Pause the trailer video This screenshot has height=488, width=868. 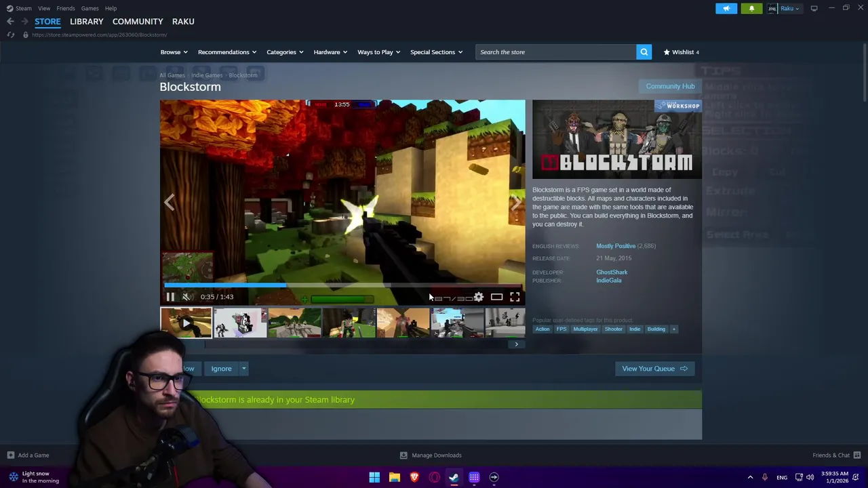tap(170, 297)
